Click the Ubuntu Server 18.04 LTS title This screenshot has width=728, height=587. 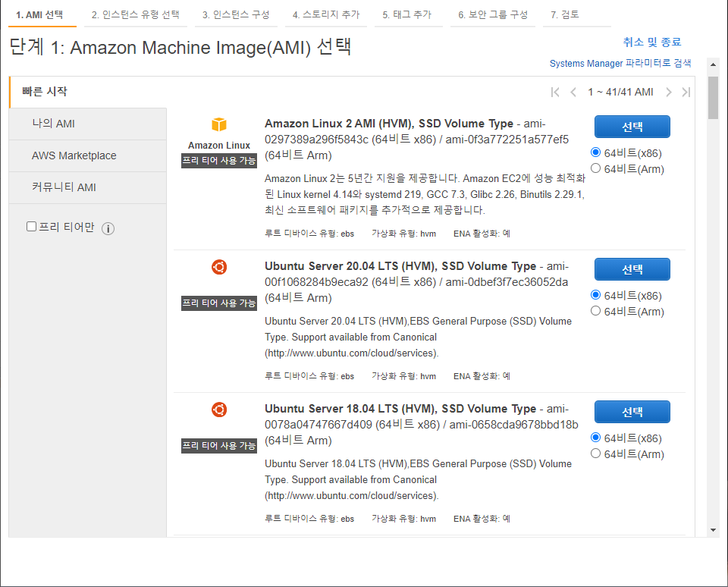pos(400,409)
